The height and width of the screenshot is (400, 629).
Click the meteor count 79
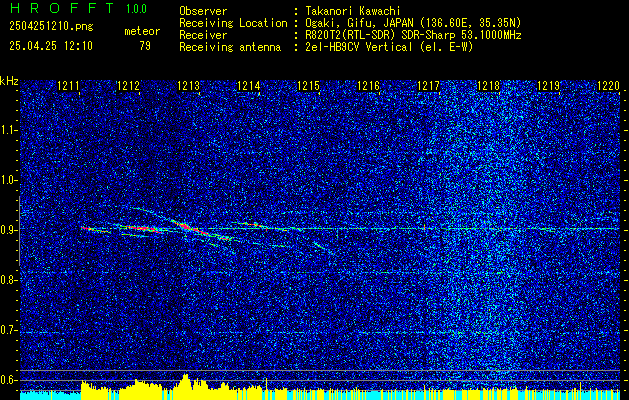click(145, 46)
